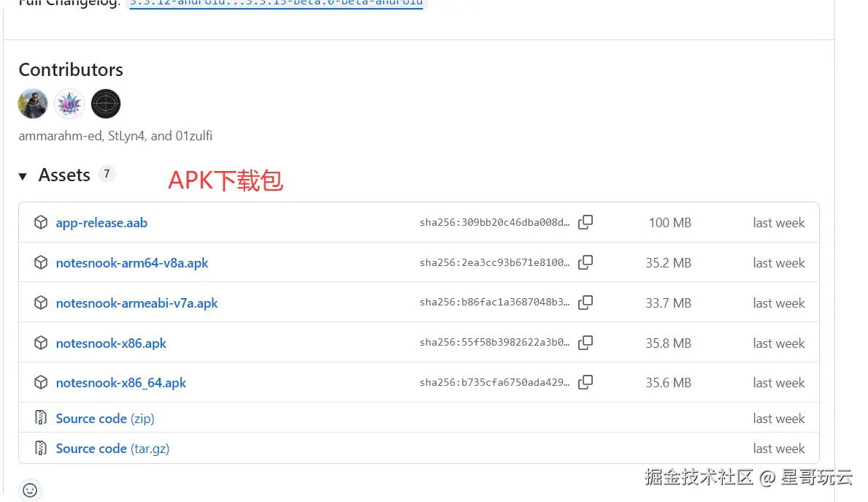868x502 pixels.
Task: Click sha256:55f58b3982622a3b0… hash text
Action: [494, 343]
